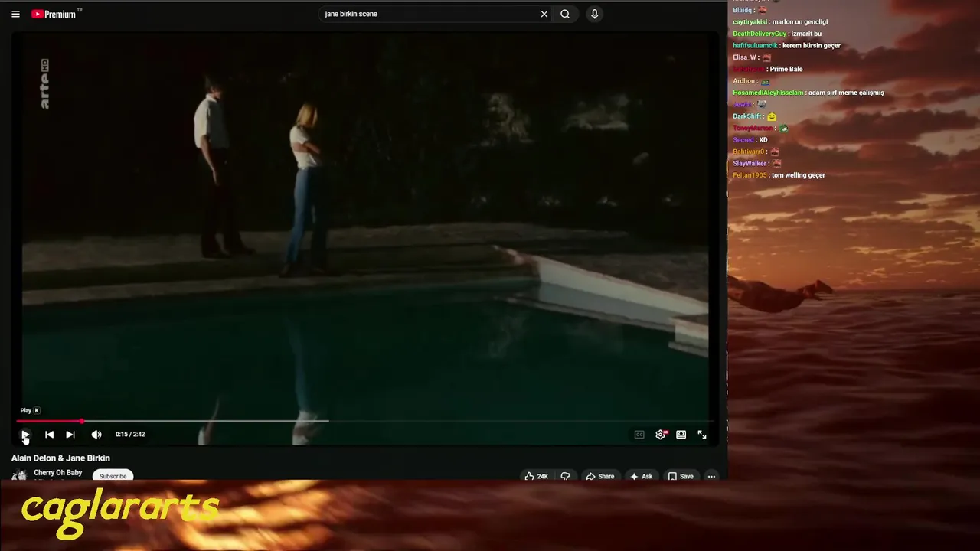Clear the search box text
The width and height of the screenshot is (980, 551).
tap(544, 14)
